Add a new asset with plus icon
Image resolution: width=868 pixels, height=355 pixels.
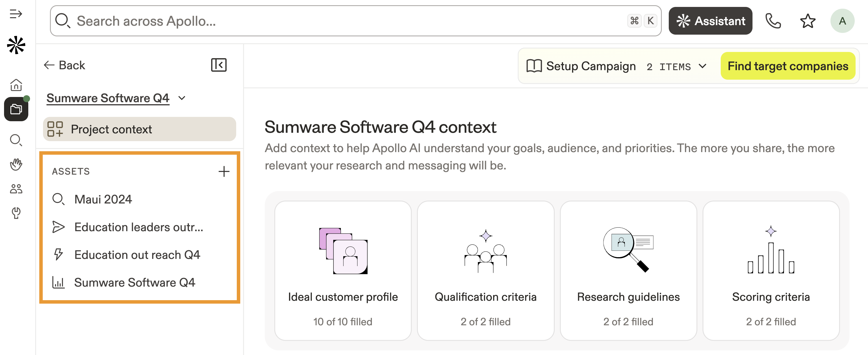pos(224,171)
